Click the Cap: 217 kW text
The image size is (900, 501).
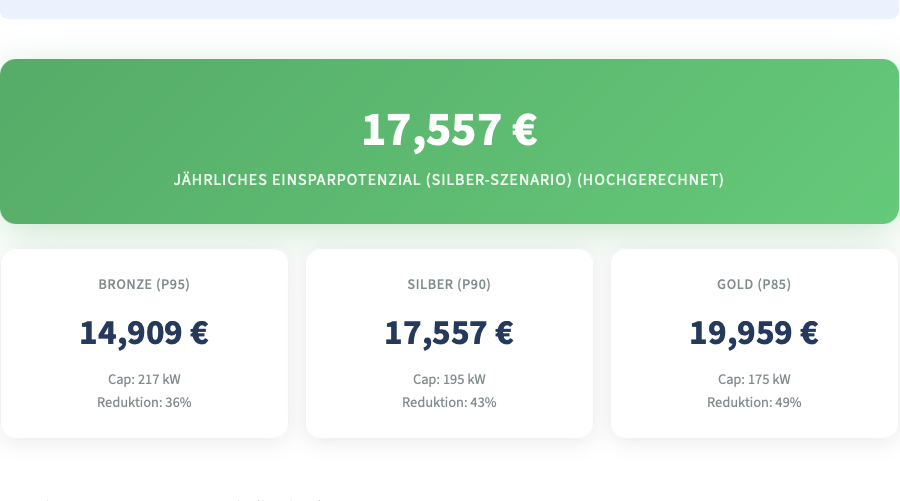point(144,379)
